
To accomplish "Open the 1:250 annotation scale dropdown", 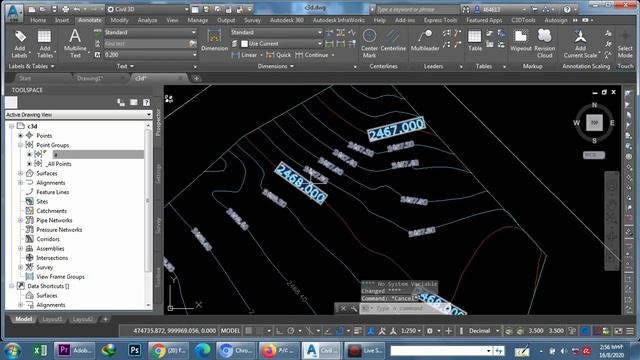I will (411, 331).
